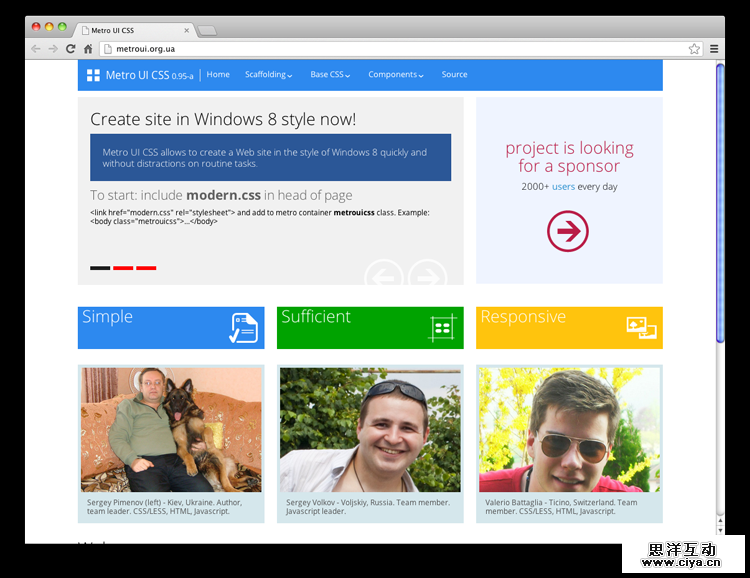Screen dimensions: 750x578
Task: Bookmark page with star icon
Action: (x=694, y=49)
